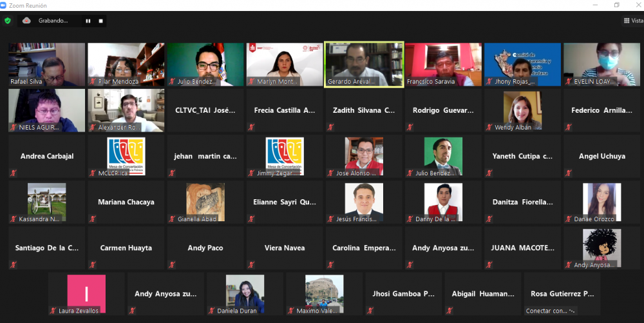Click muted mic icon on Daniela Duran's tile
Viewport: 644px width, 323px height.
(x=211, y=311)
